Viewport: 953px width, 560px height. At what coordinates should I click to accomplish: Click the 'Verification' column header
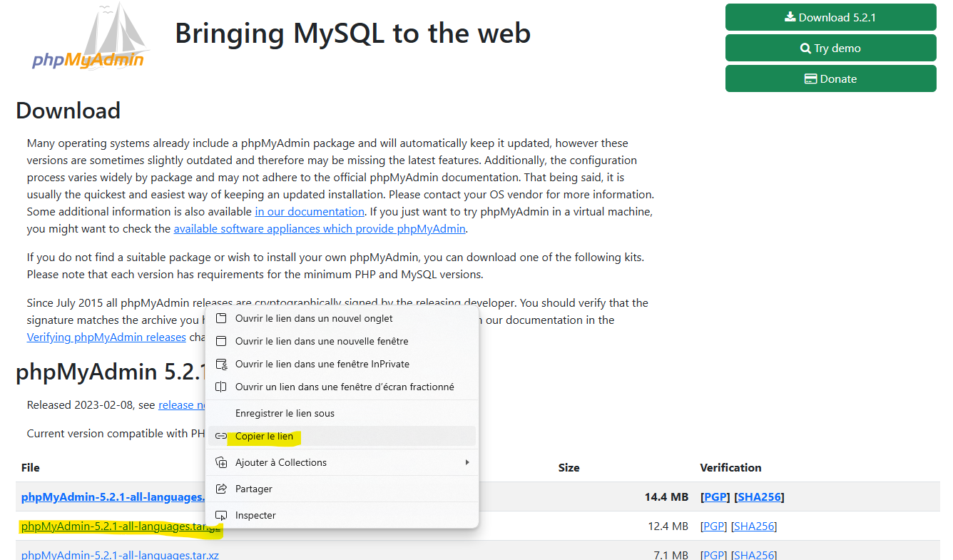(x=730, y=467)
